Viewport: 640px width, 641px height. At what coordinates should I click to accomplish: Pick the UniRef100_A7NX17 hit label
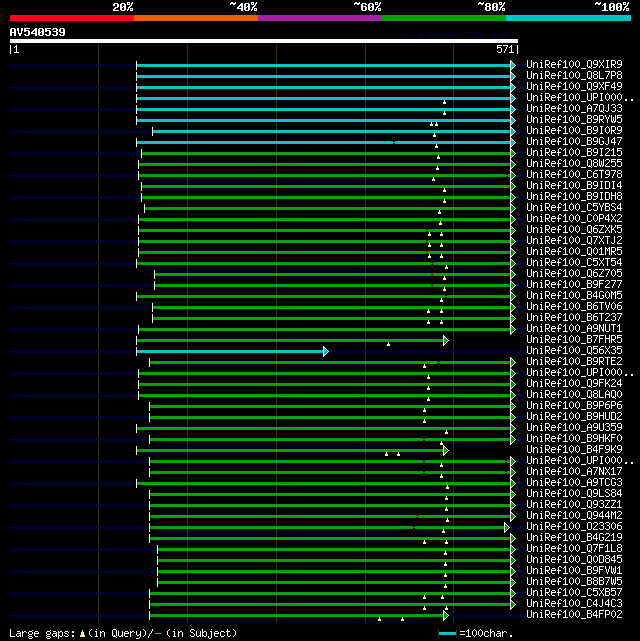574,472
